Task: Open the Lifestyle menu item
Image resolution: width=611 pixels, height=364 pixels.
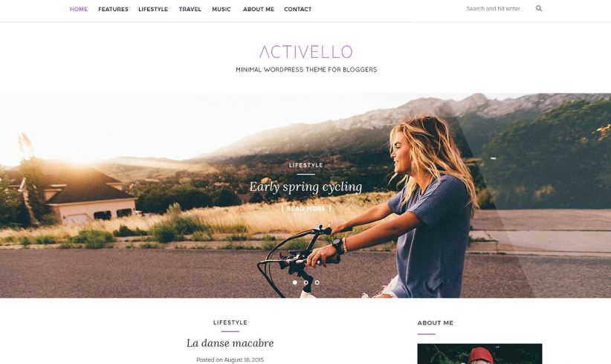Action: [153, 9]
